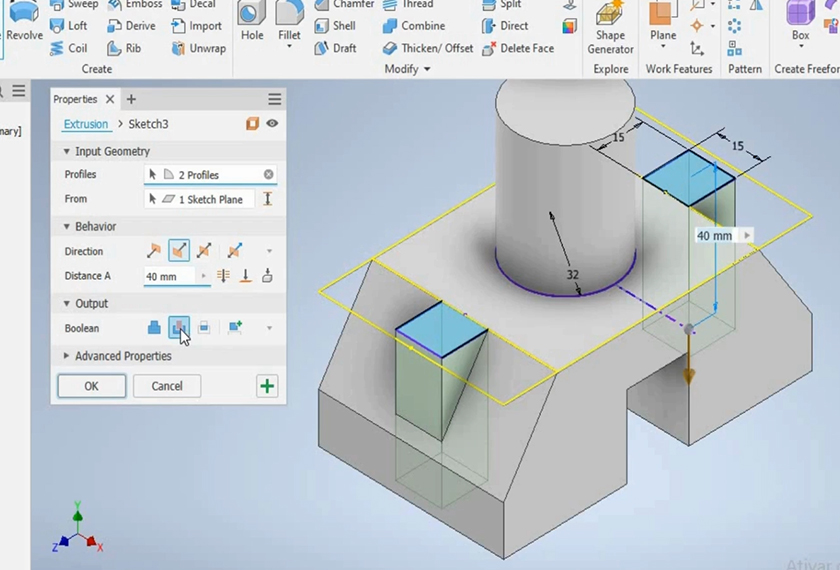Toggle Sketch3 visibility eye icon
This screenshot has height=570, width=840.
point(272,124)
